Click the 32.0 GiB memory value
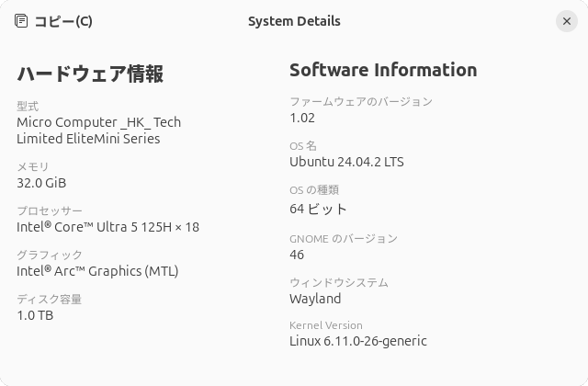The height and width of the screenshot is (386, 588). 41,183
